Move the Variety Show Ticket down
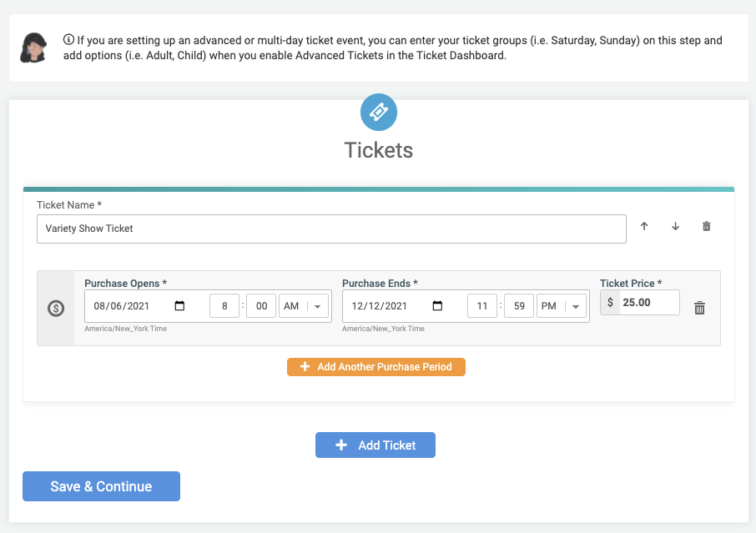 coord(675,226)
